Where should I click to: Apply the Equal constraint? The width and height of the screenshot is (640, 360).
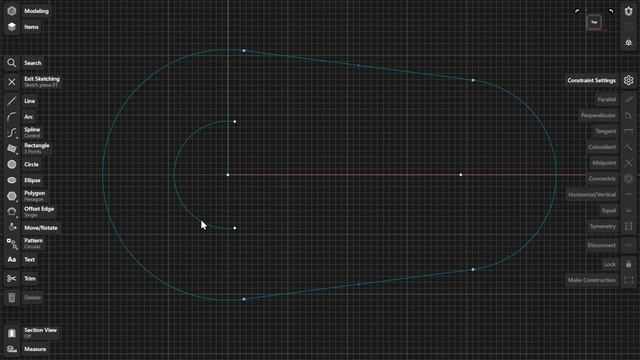click(629, 211)
